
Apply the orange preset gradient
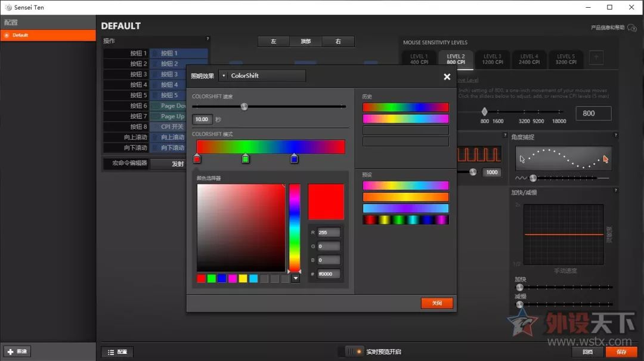pyautogui.click(x=406, y=197)
